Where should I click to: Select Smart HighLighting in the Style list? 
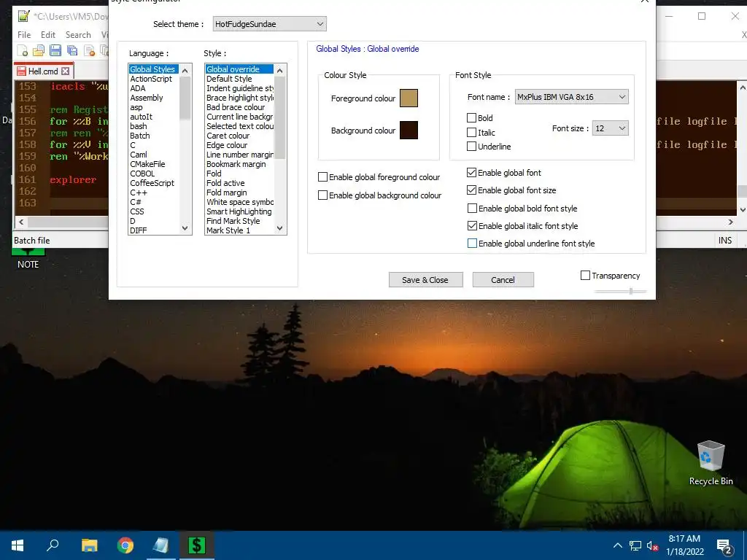pyautogui.click(x=239, y=211)
